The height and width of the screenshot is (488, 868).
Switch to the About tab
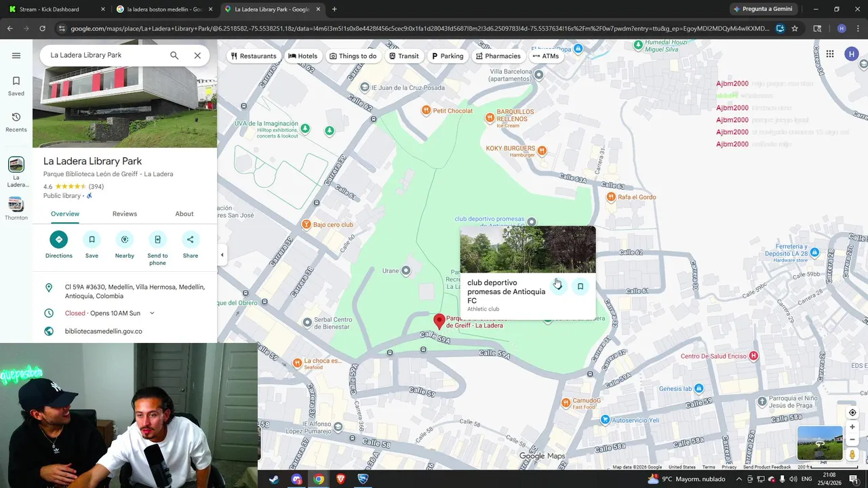184,213
